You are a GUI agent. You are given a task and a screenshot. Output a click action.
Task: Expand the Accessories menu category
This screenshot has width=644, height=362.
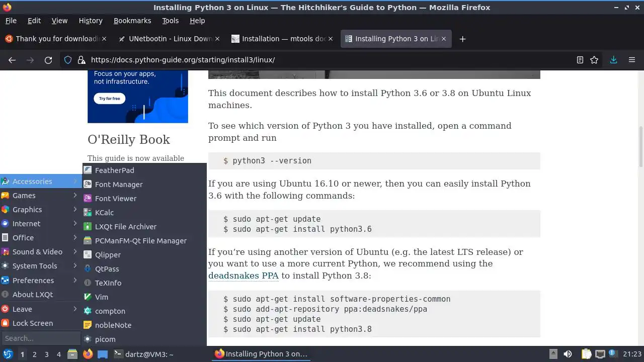click(x=41, y=181)
